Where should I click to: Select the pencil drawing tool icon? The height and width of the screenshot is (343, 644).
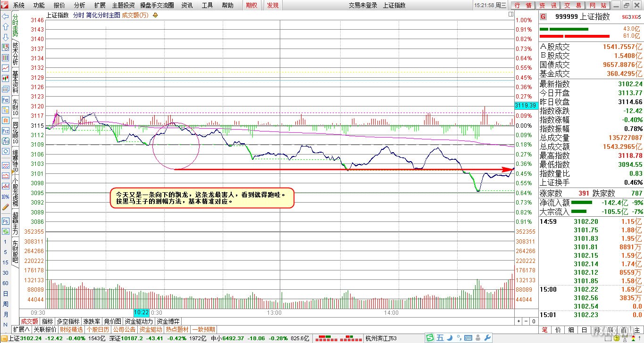click(x=5, y=207)
